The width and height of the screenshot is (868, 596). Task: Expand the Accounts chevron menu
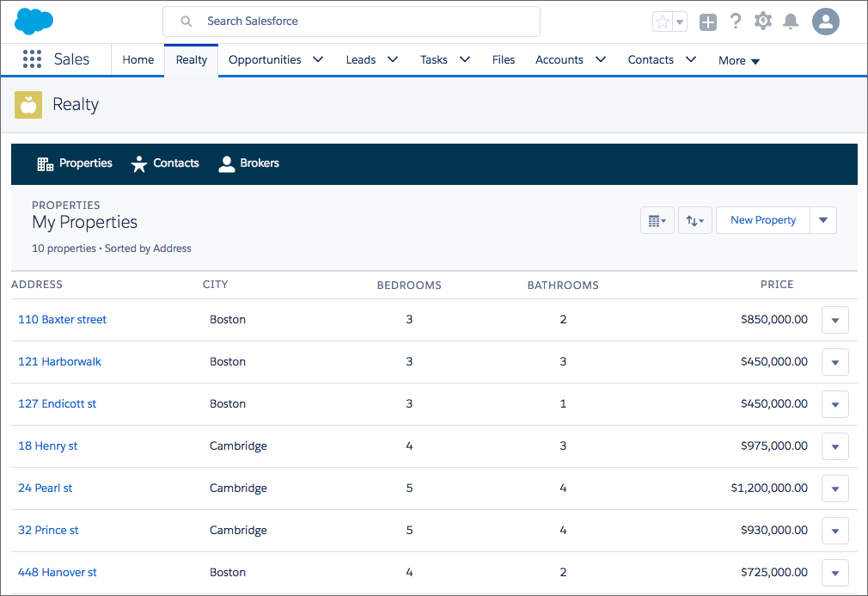(601, 59)
